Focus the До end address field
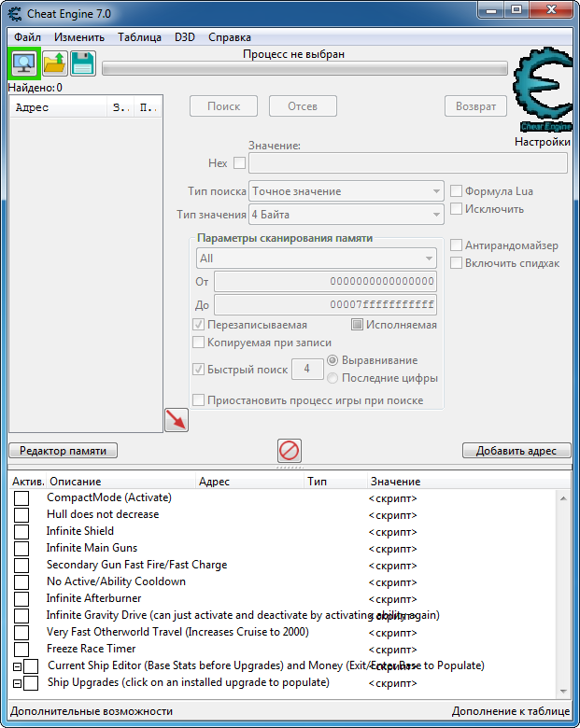Viewport: 580px width, 728px height. pyautogui.click(x=325, y=304)
